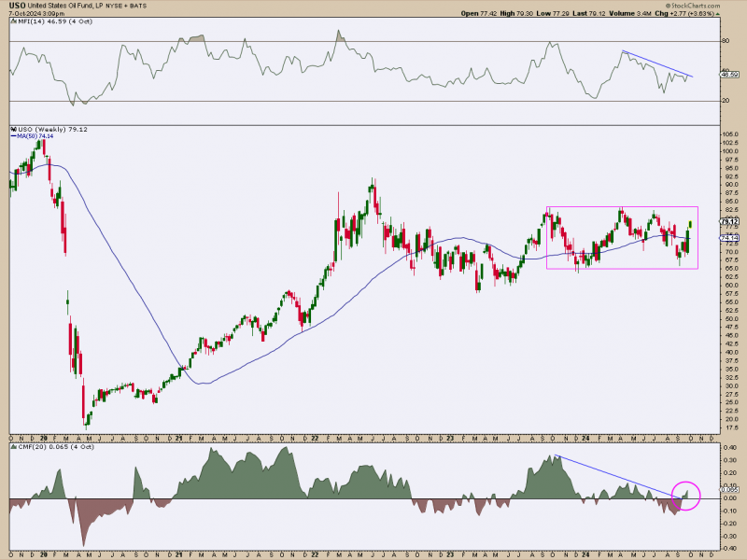The image size is (747, 560).
Task: Click the 40.0 price axis label
Action: pos(731,353)
